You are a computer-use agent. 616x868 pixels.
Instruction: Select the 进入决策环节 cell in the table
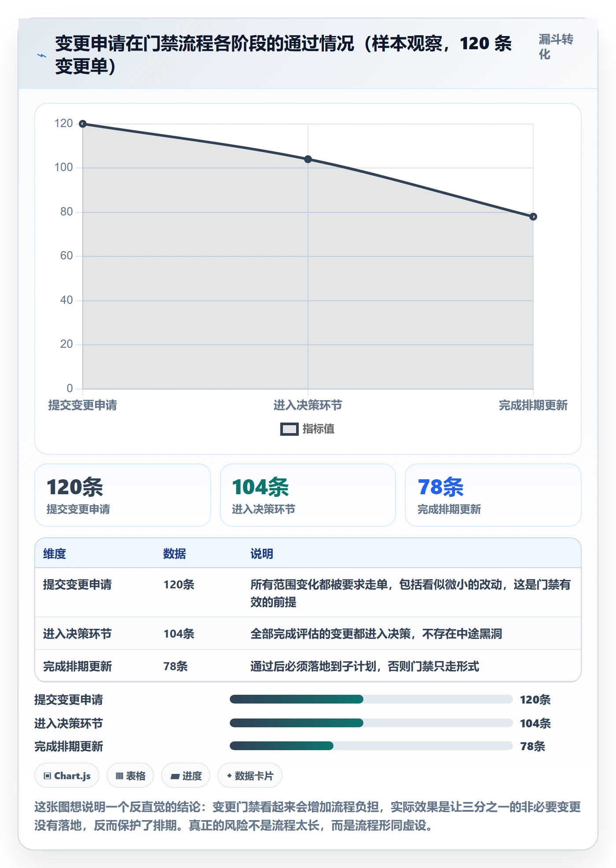tap(77, 634)
